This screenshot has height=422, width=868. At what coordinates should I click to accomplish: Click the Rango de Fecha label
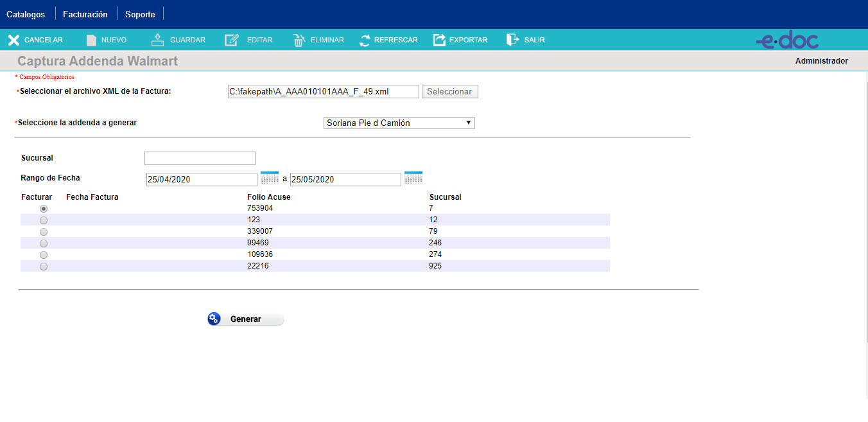[x=50, y=178]
